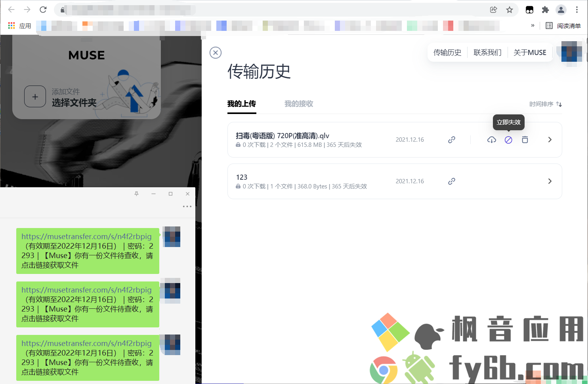588x384 pixels.
Task: Click the 368.0 Bytes info line
Action: [302, 186]
